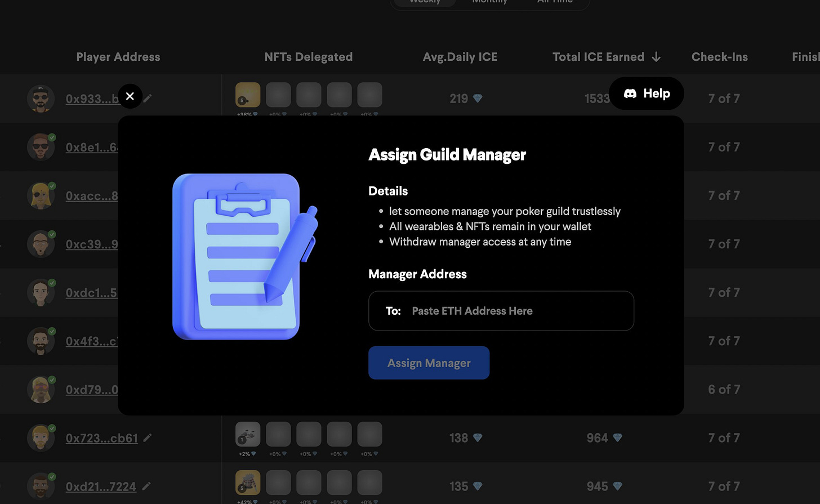This screenshot has width=820, height=504.
Task: Click second NFT slot in 0x933 row
Action: [278, 95]
